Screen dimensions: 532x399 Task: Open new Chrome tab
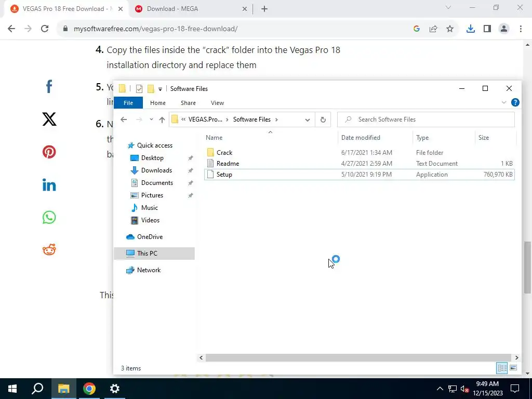264,9
